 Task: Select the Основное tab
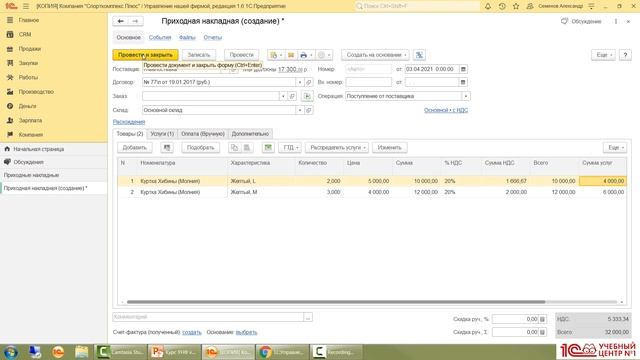tap(129, 37)
